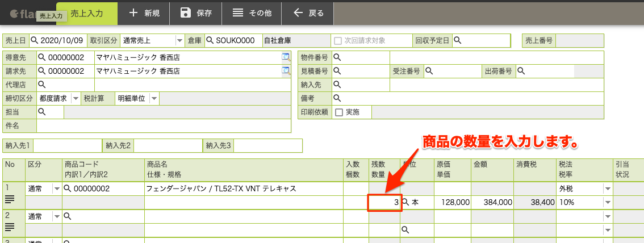Screen dimensions: 644x243
Task: Select the 売上入力 tab
Action: [x=87, y=13]
